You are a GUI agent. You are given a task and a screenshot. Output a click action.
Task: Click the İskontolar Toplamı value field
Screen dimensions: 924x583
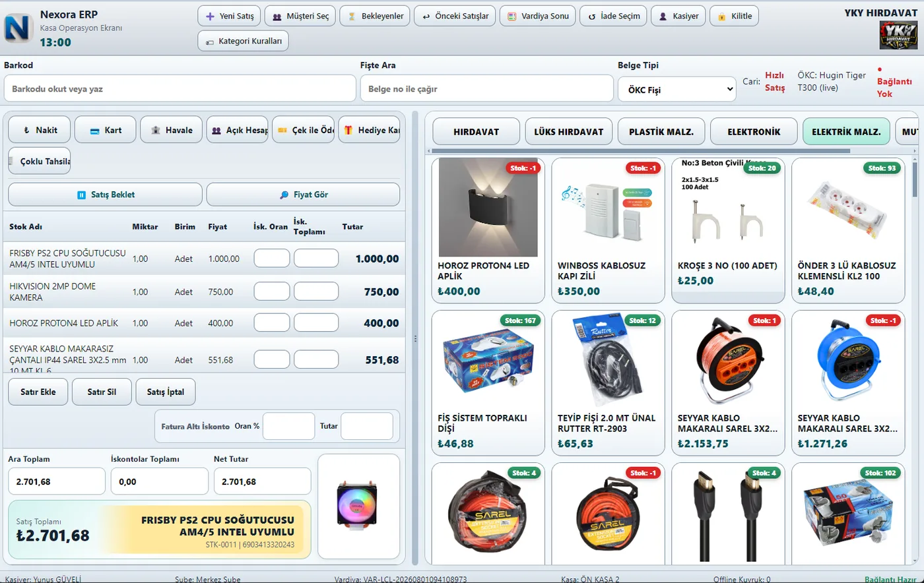160,481
